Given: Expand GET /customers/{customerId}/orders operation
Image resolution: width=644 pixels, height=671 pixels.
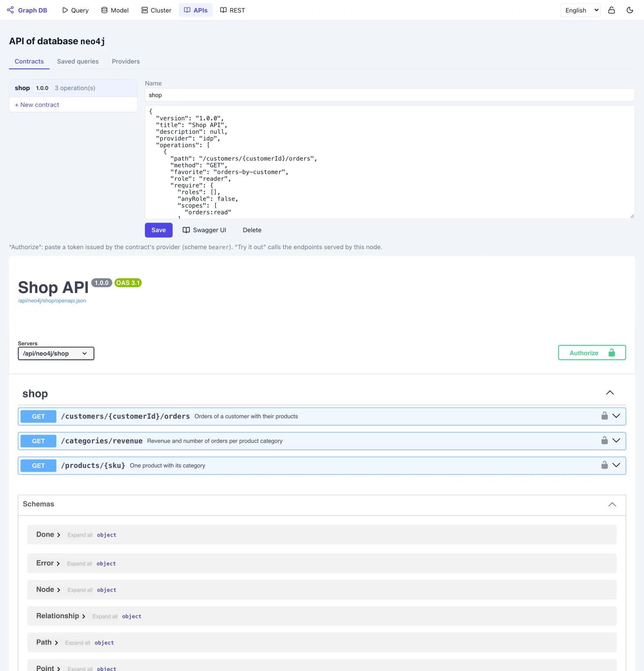Looking at the screenshot, I should coord(322,416).
